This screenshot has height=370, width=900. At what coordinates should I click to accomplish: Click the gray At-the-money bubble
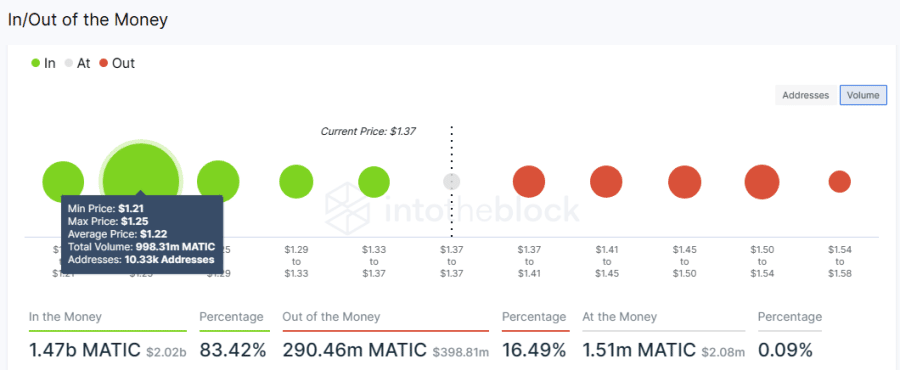(x=452, y=182)
